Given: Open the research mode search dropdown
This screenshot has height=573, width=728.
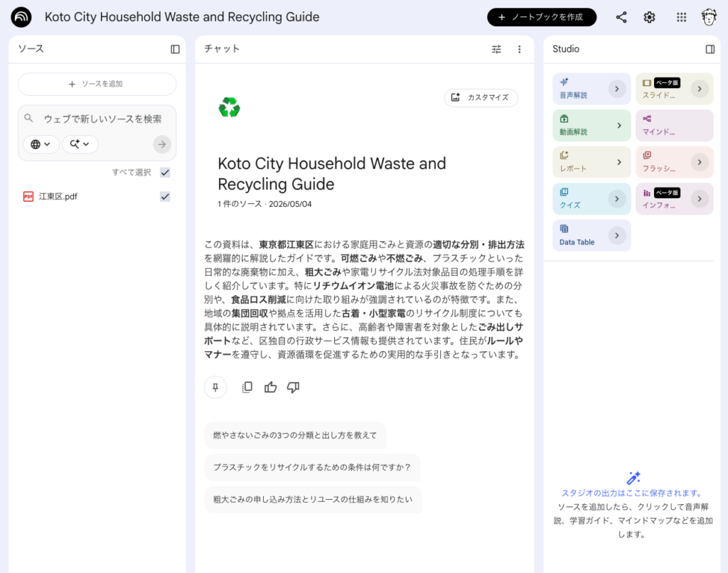Looking at the screenshot, I should pyautogui.click(x=80, y=144).
